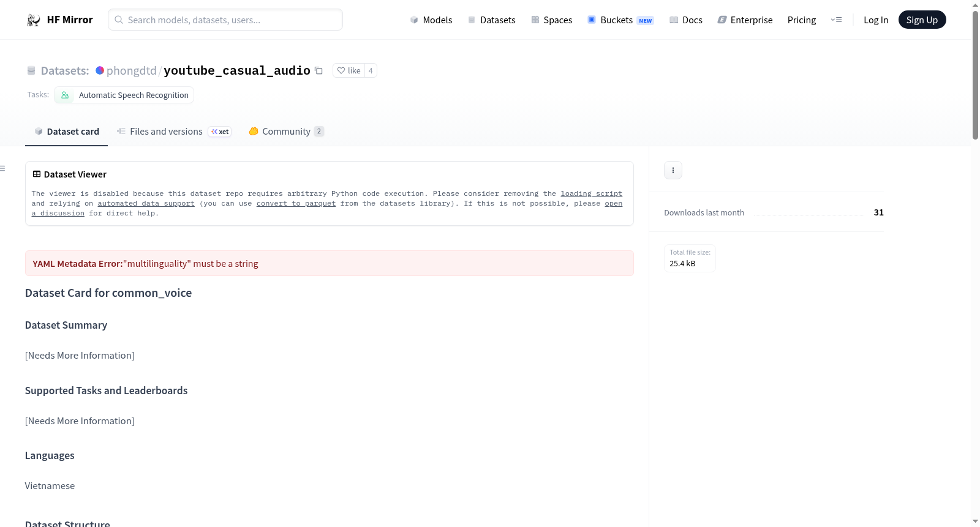Viewport: 980px width, 527px height.
Task: Click the Total file size 25.4 kB box
Action: coord(690,258)
